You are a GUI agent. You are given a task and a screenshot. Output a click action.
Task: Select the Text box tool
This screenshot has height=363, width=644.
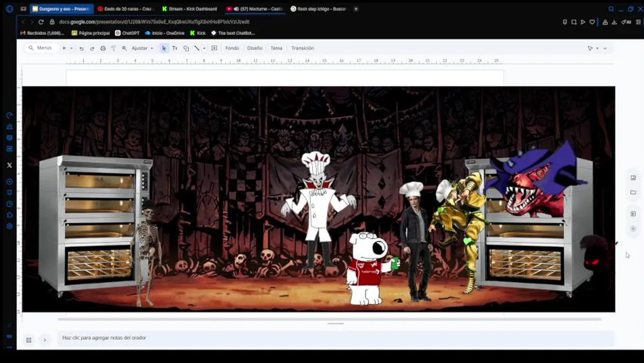click(x=175, y=48)
